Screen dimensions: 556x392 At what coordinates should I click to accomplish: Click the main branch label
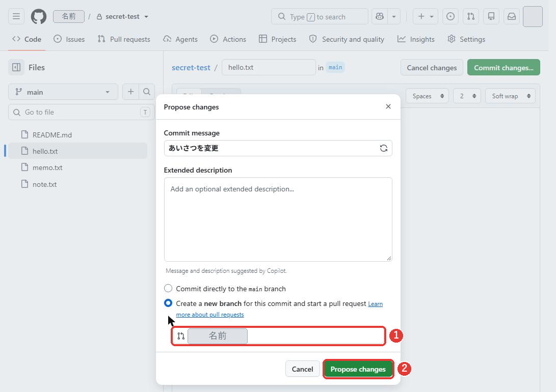click(335, 67)
